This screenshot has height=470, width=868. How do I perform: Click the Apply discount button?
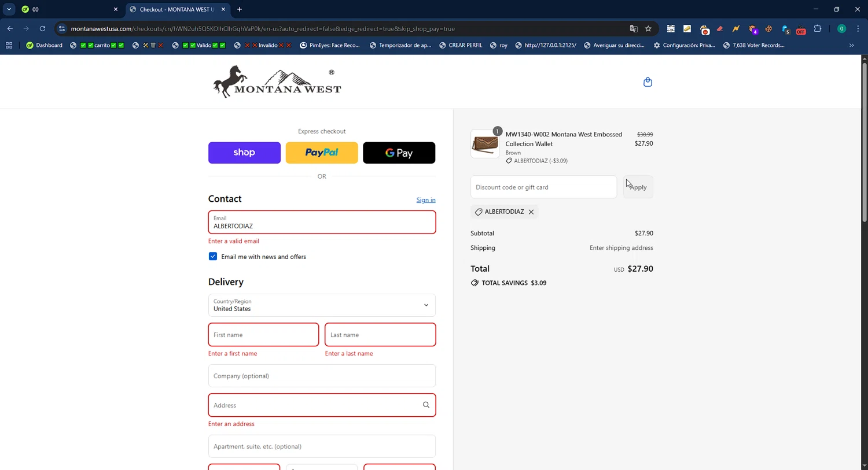coord(638,187)
